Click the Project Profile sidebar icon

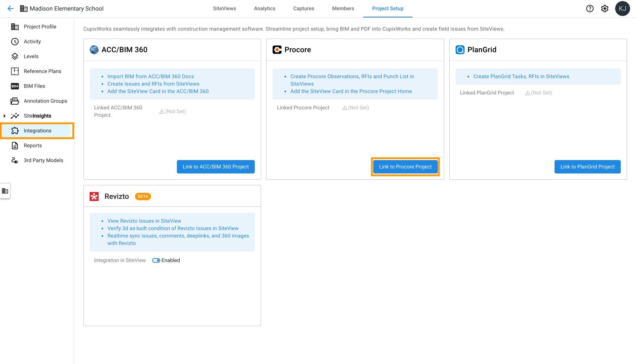15,27
